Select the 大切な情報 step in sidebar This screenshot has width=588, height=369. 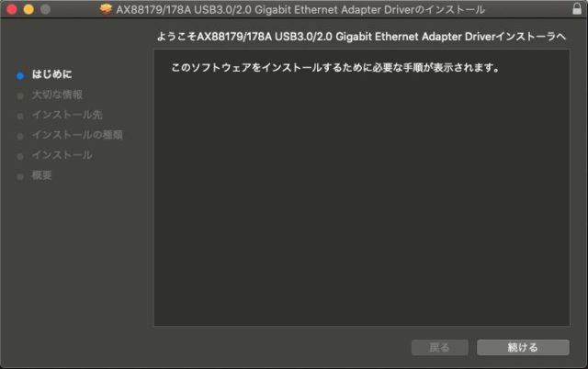[x=57, y=95]
